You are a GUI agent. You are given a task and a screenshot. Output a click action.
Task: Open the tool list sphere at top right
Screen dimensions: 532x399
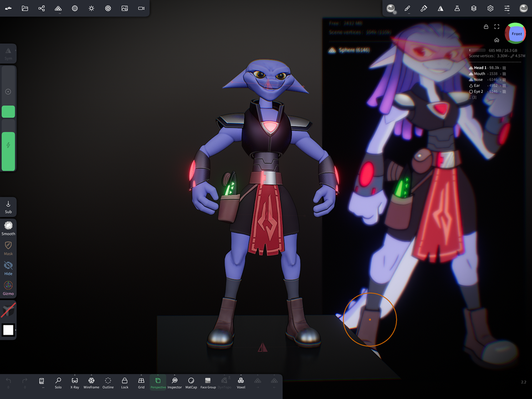(x=524, y=8)
